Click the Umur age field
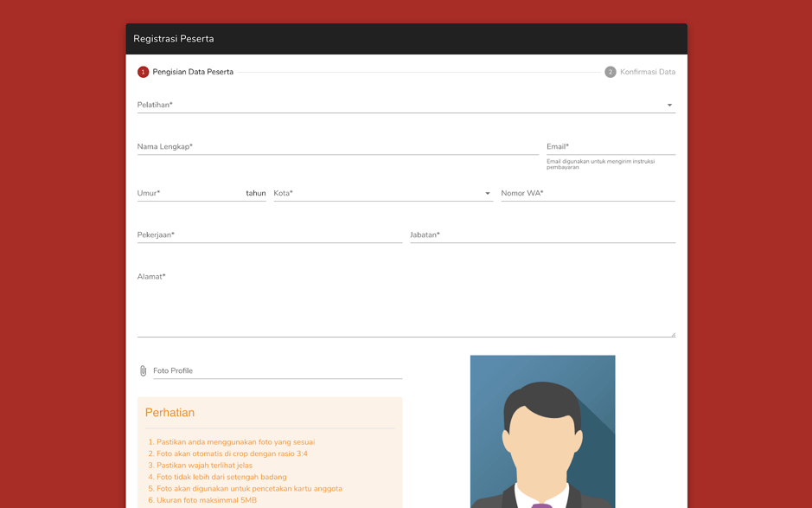812x508 pixels. point(189,194)
